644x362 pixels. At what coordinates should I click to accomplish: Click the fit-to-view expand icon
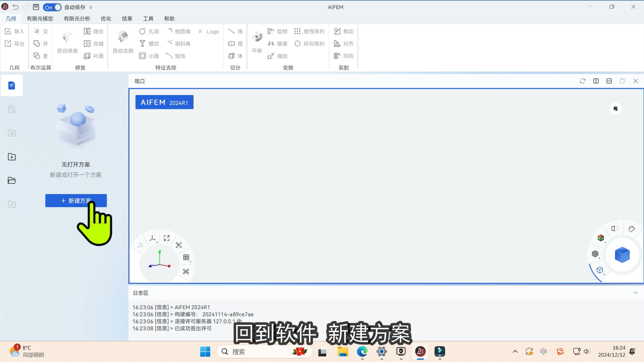point(167,238)
